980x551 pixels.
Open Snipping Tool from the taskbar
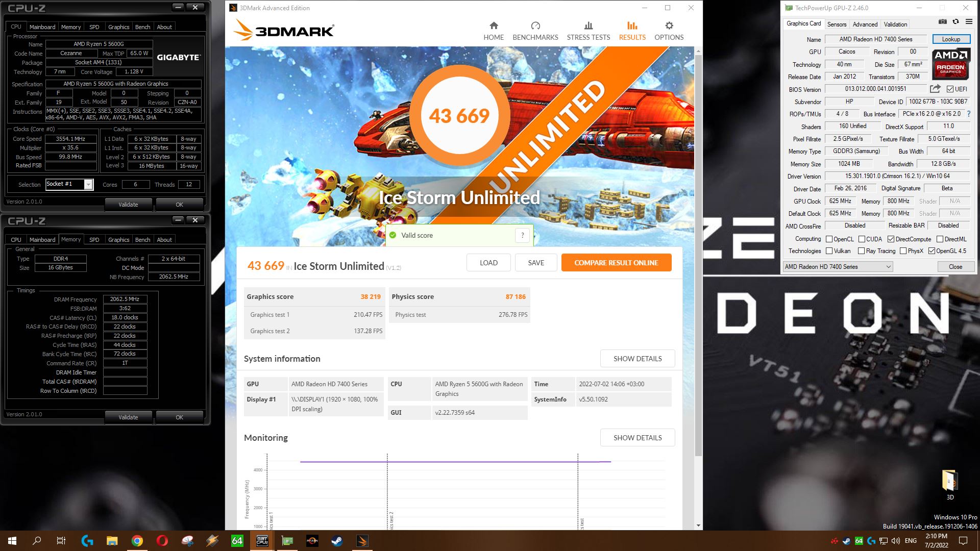point(187,541)
